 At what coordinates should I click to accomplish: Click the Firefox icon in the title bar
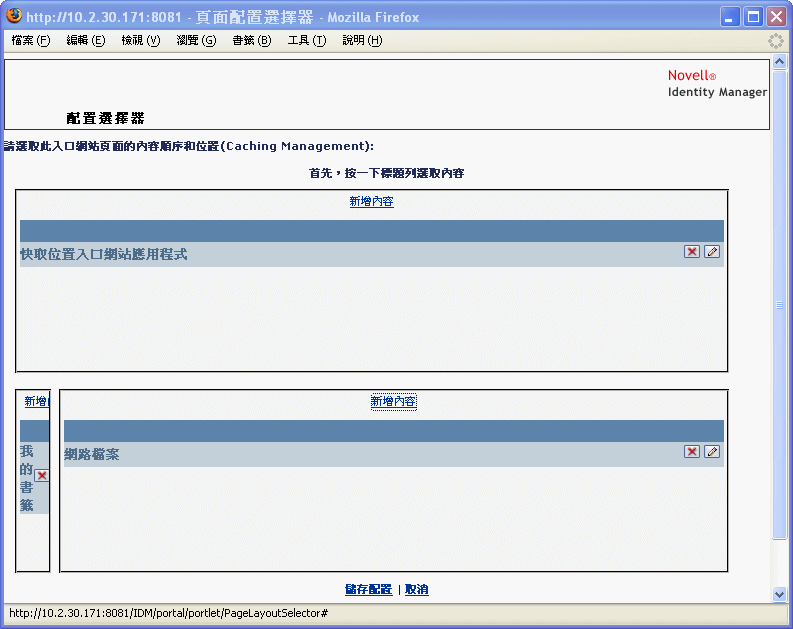pyautogui.click(x=14, y=16)
